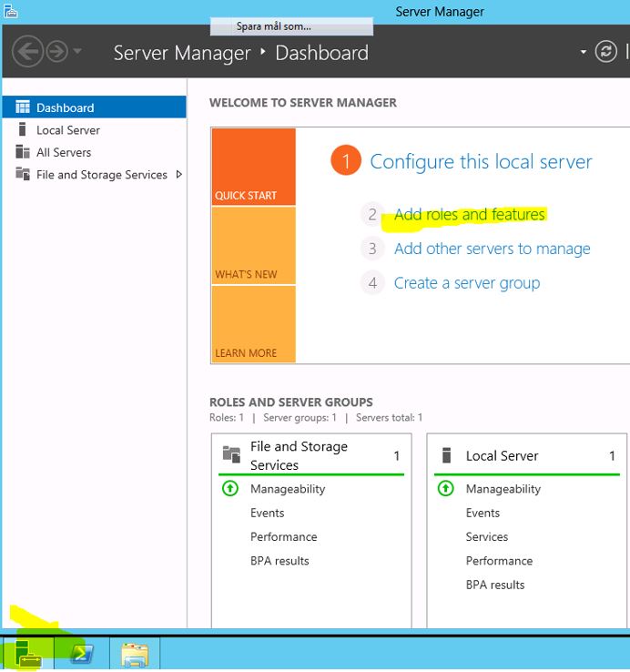
Task: Click Manageability green status icon for Local Server
Action: 446,489
